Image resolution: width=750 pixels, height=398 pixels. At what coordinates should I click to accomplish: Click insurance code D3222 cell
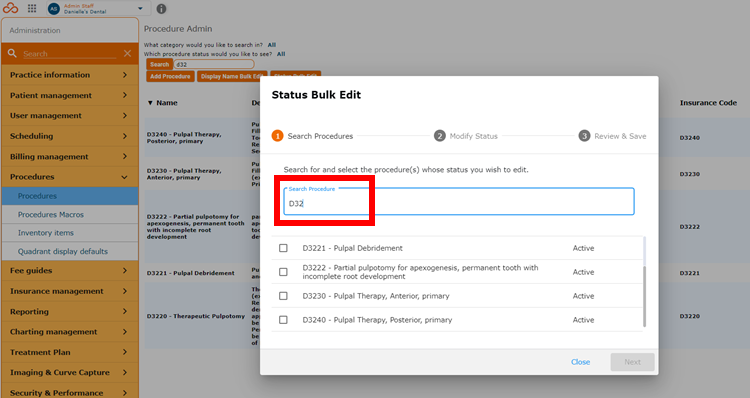[690, 227]
